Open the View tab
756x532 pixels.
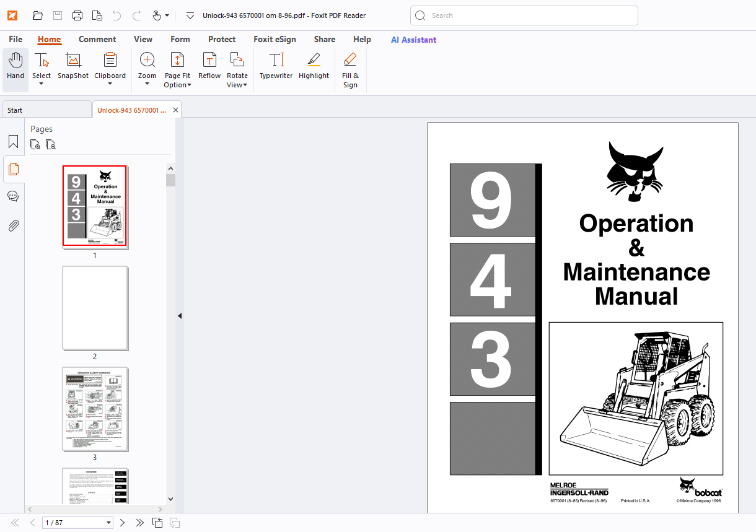[x=143, y=39]
